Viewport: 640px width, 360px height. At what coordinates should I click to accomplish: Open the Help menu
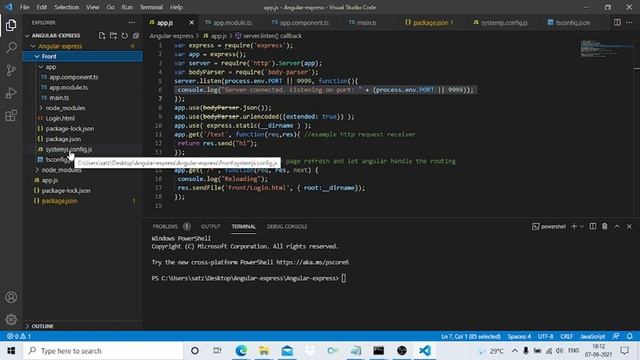click(x=176, y=7)
